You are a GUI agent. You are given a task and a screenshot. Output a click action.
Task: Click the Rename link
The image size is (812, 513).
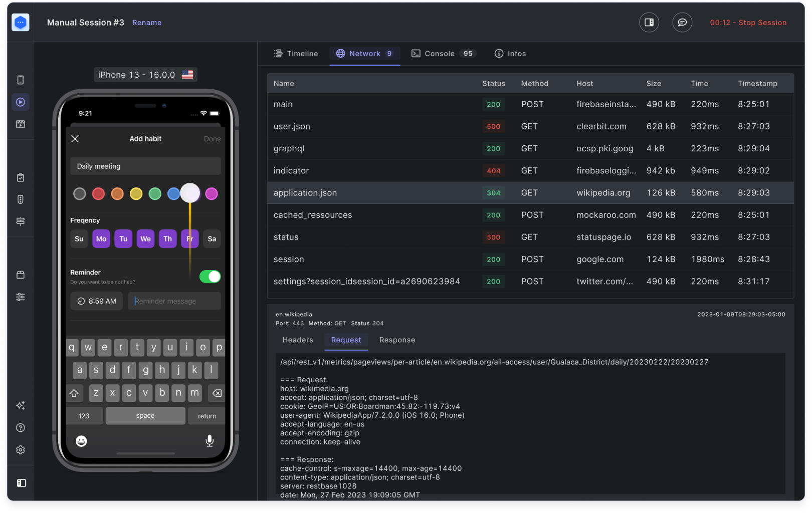147,23
